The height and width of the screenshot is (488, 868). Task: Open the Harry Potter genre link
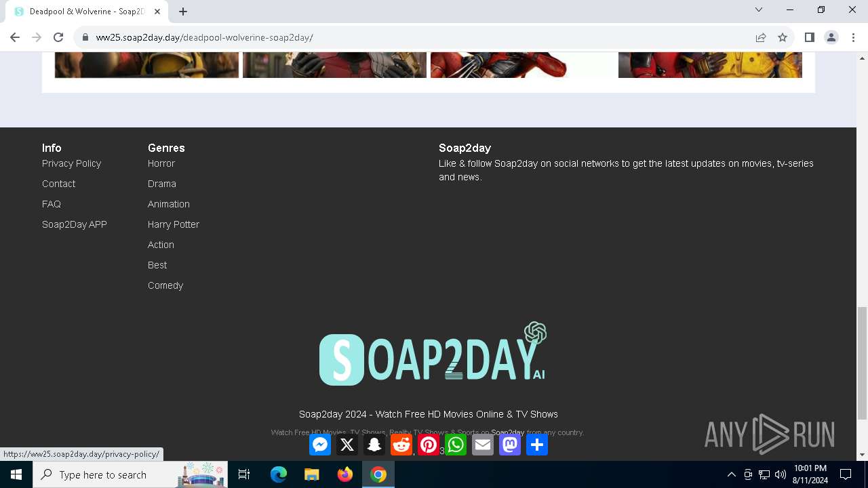(174, 224)
